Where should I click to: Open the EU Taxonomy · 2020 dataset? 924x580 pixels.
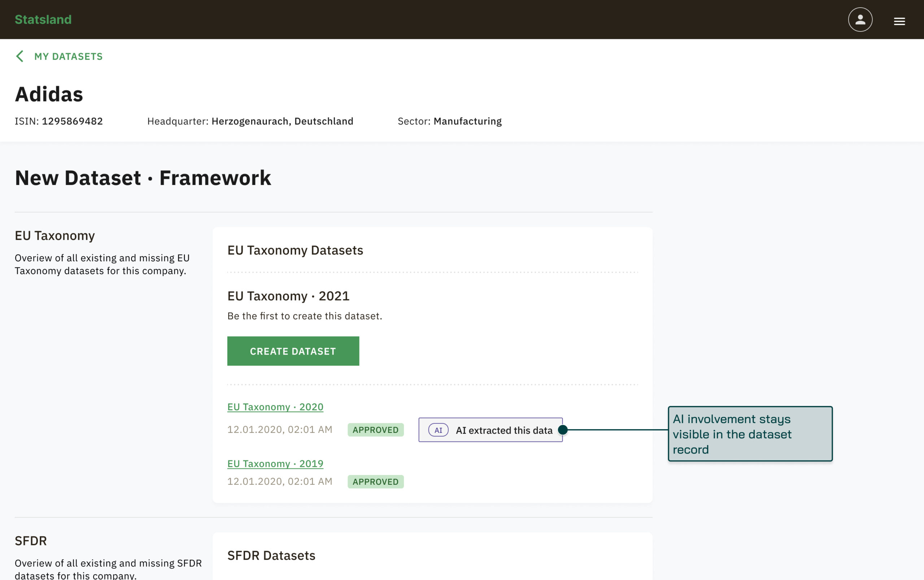click(x=275, y=407)
